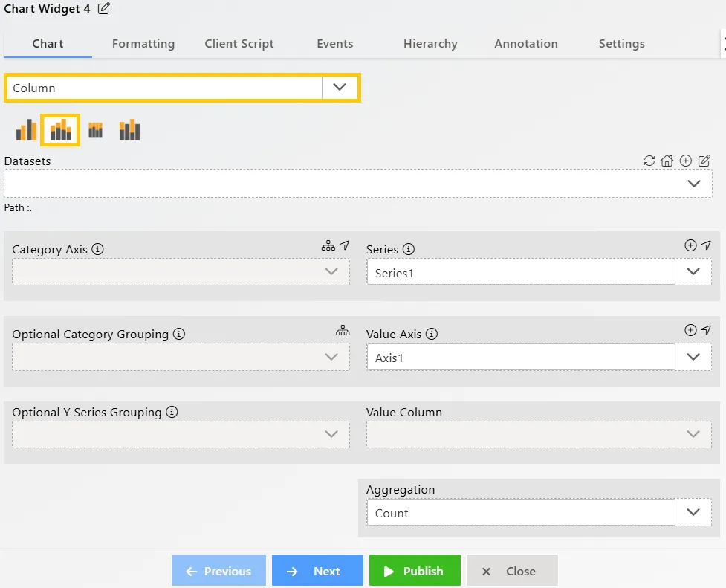This screenshot has width=726, height=588.
Task: Click the Close button
Action: [512, 571]
